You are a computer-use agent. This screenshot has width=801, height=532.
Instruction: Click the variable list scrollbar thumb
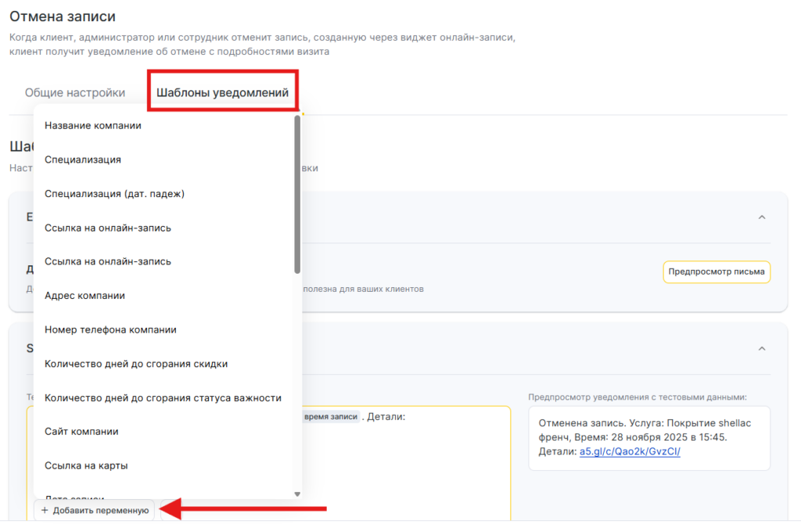[297, 194]
